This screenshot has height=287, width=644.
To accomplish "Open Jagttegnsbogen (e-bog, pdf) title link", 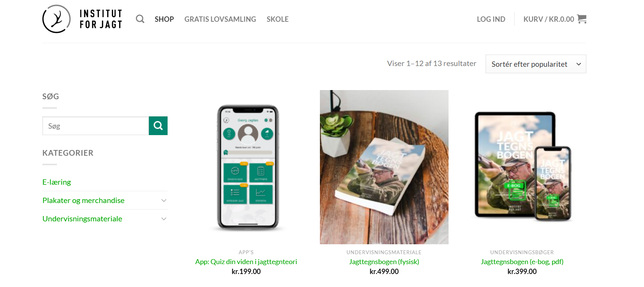I will [522, 262].
